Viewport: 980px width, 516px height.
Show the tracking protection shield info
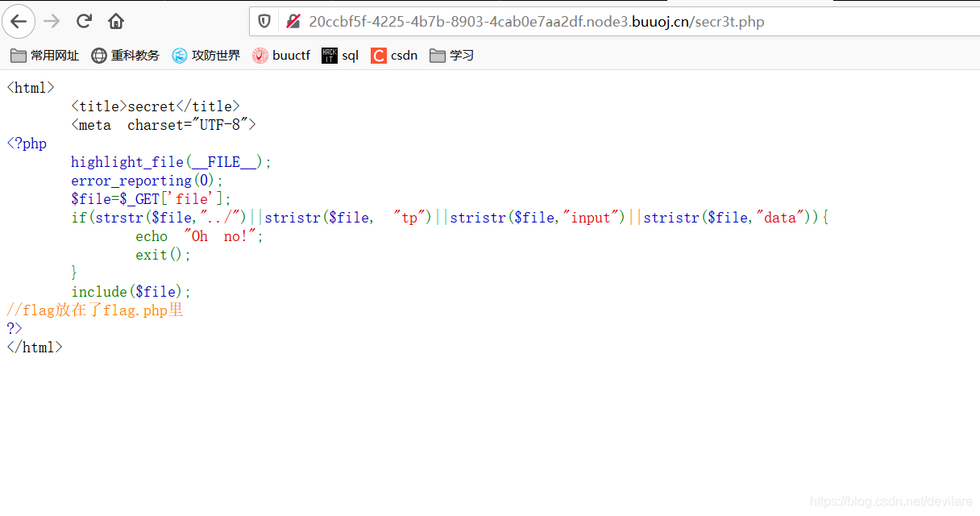[x=264, y=22]
